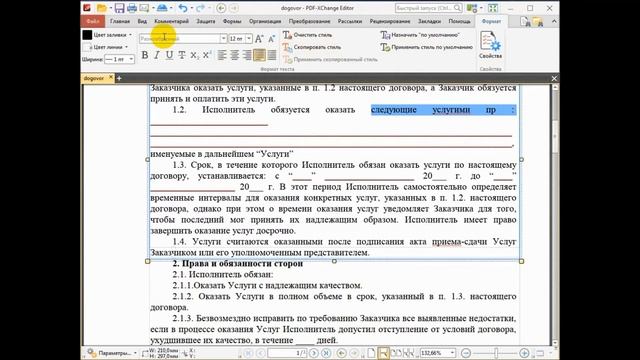Switch to the Вид tab
The width and height of the screenshot is (640, 360).
142,21
